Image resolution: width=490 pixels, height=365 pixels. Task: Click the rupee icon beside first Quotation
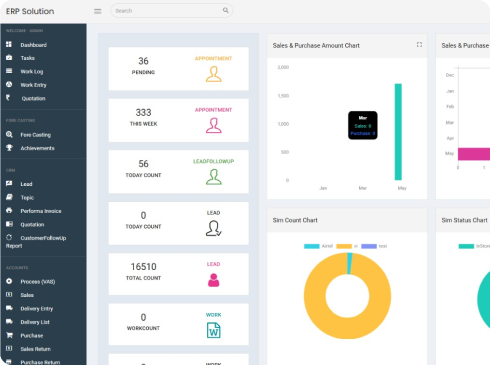[8, 98]
